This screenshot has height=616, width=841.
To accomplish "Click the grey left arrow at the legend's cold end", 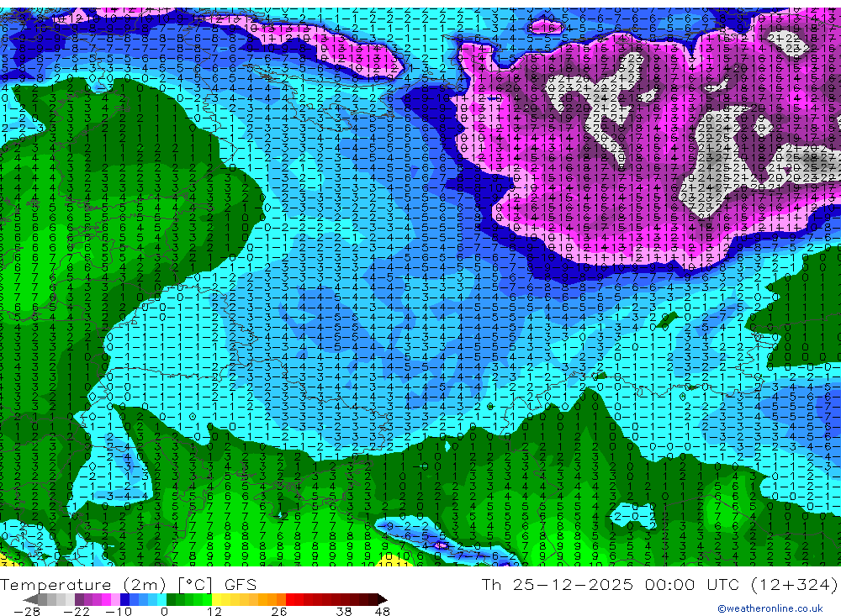I will 30,599.
